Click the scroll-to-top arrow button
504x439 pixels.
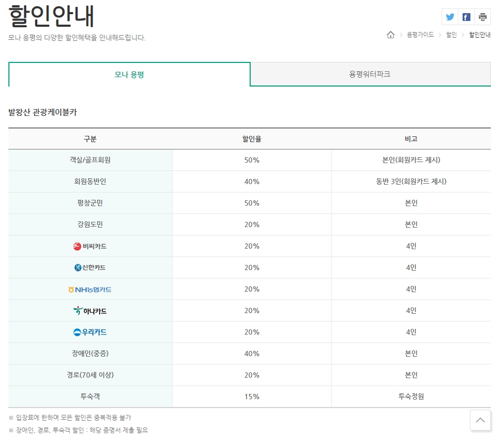480,420
